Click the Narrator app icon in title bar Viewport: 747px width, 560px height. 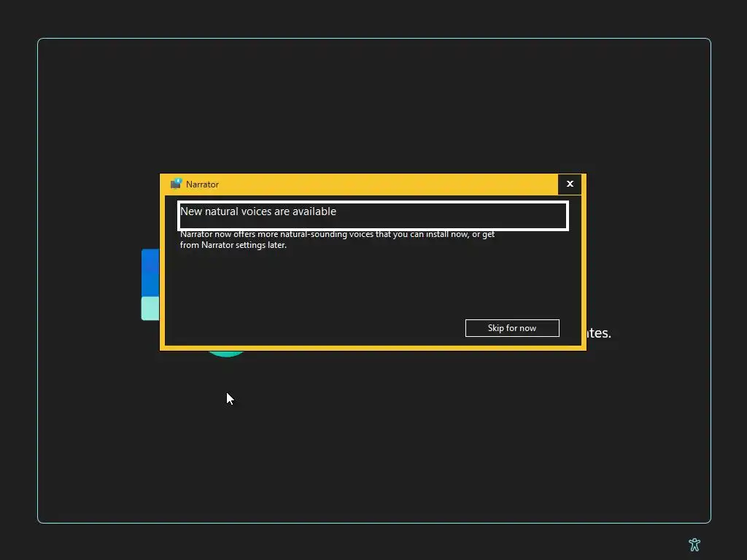tap(176, 184)
